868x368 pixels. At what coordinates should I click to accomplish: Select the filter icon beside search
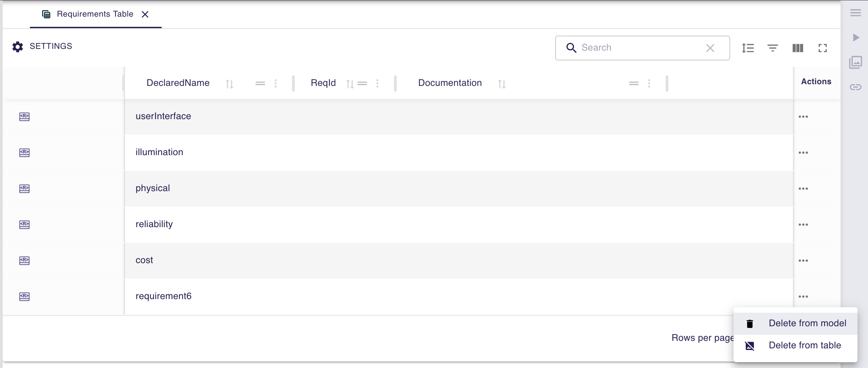click(773, 48)
